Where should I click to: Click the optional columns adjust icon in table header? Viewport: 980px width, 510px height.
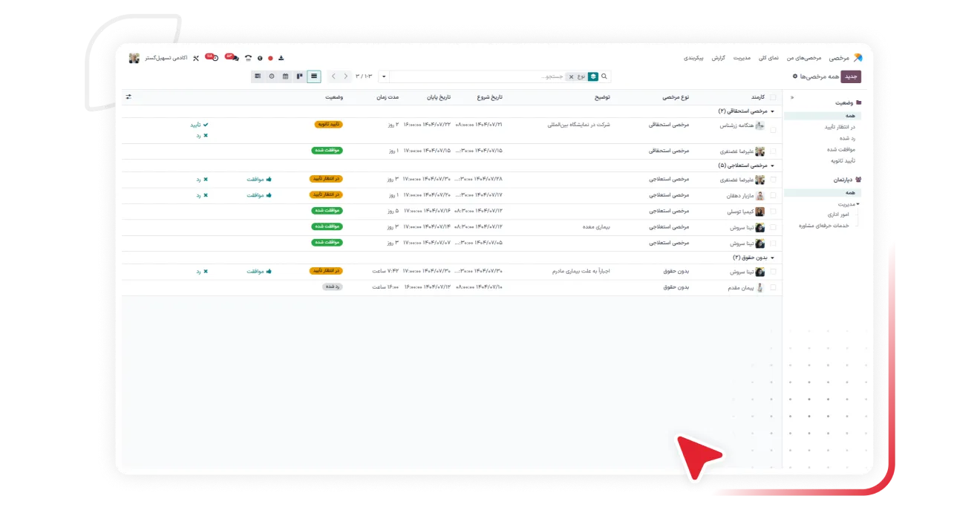128,97
